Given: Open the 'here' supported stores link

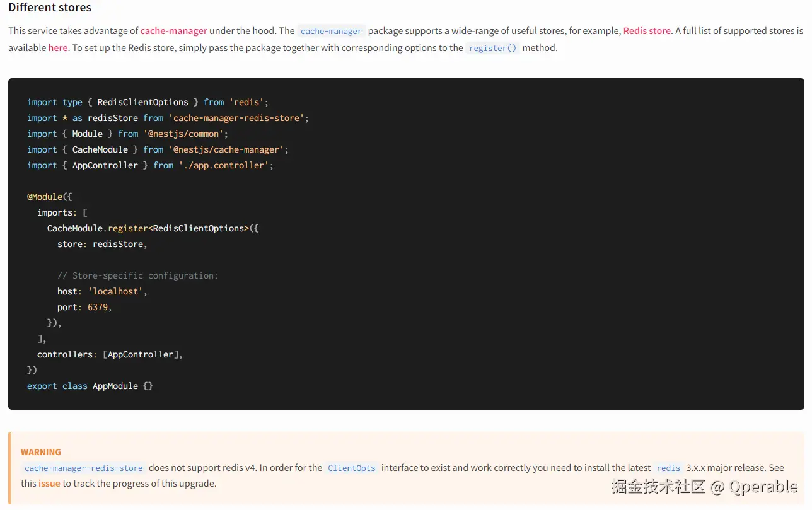Looking at the screenshot, I should click(x=58, y=47).
